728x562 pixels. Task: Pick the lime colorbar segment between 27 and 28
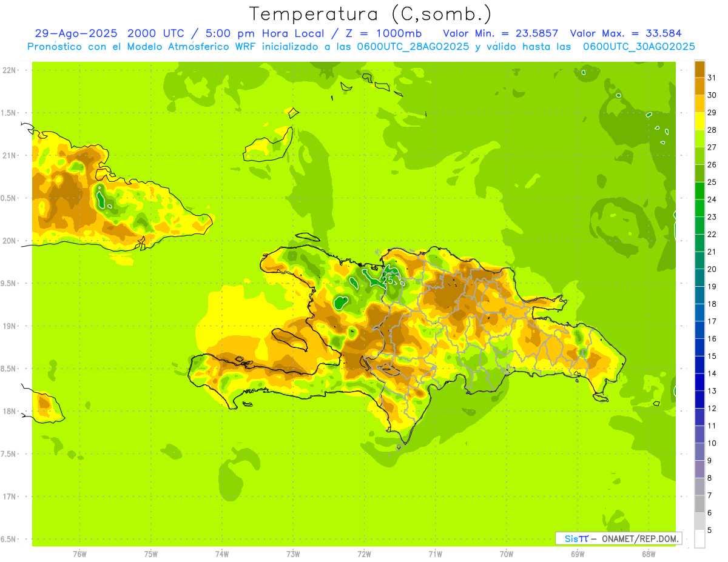[x=699, y=138]
